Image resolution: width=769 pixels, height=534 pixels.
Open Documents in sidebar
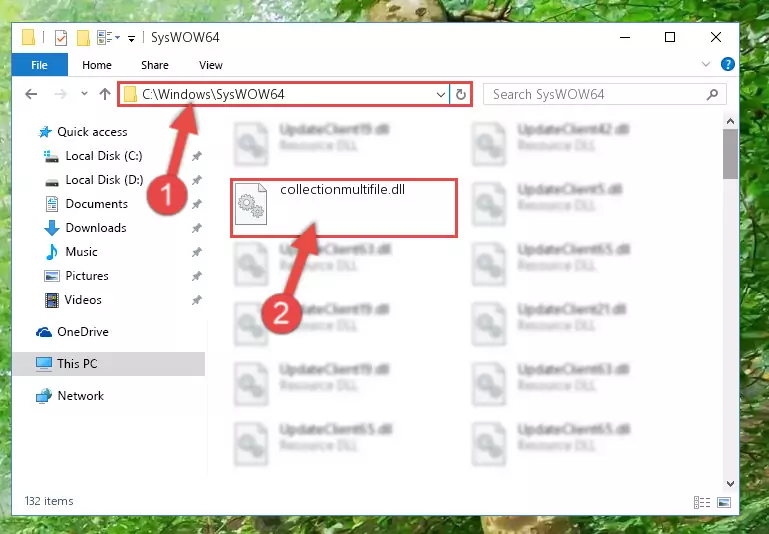(96, 203)
